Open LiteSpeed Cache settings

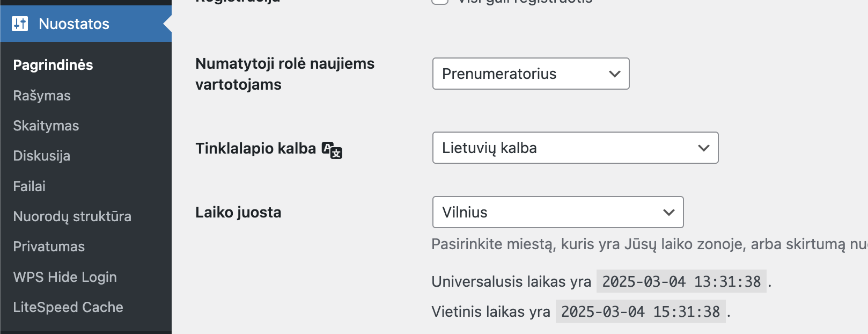(x=68, y=307)
